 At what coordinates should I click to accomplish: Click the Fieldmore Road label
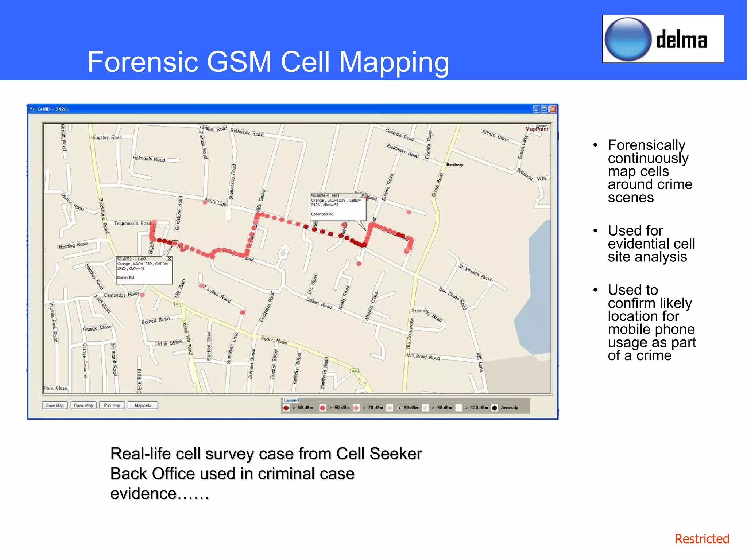[x=402, y=151]
